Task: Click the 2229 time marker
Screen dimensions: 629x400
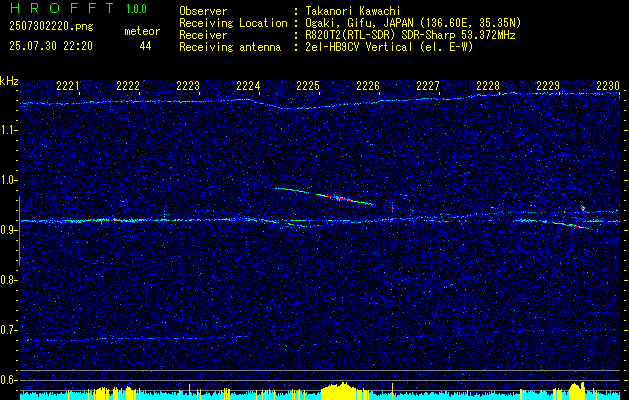Action: [548, 86]
